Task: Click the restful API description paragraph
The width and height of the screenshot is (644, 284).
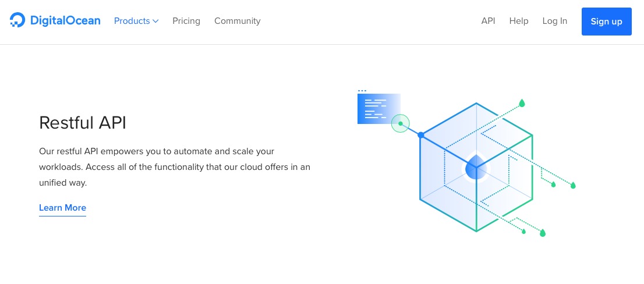Action: click(175, 167)
